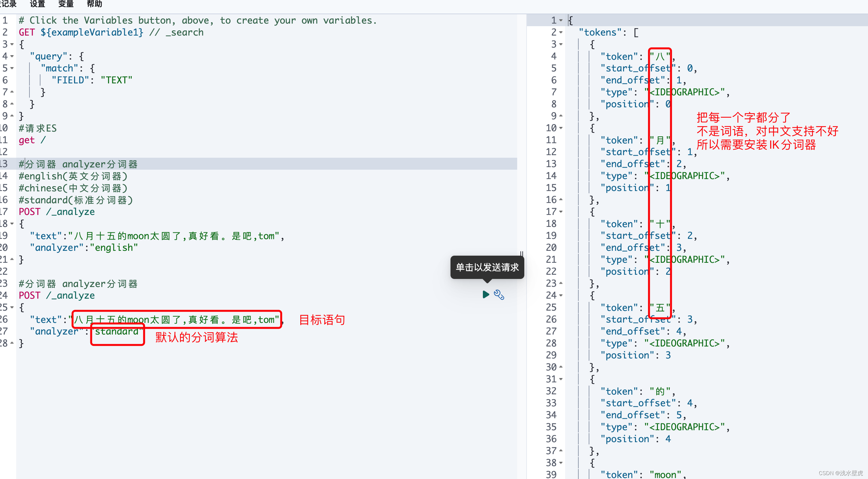Click "moon" token value in the response
Image resolution: width=868 pixels, height=479 pixels.
coord(665,474)
